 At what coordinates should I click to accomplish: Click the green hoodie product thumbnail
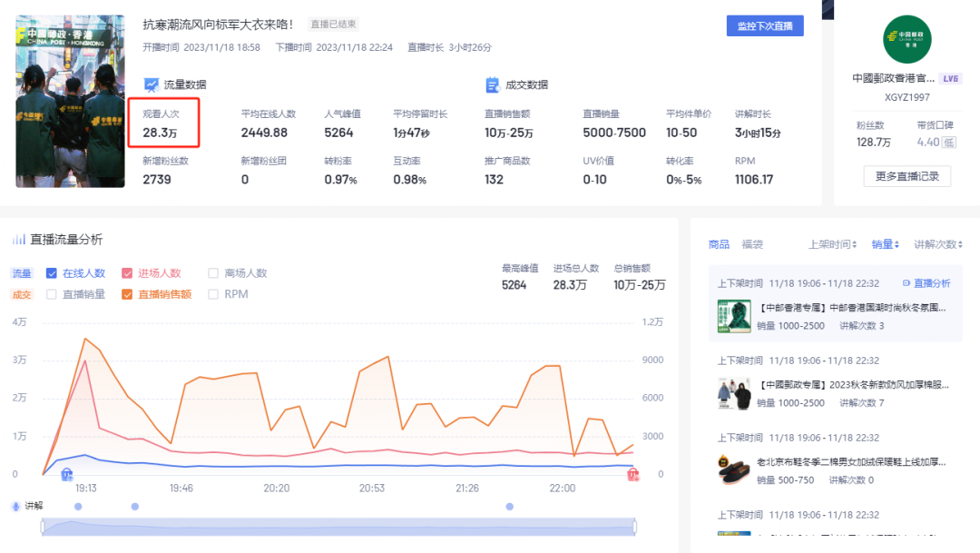click(734, 316)
